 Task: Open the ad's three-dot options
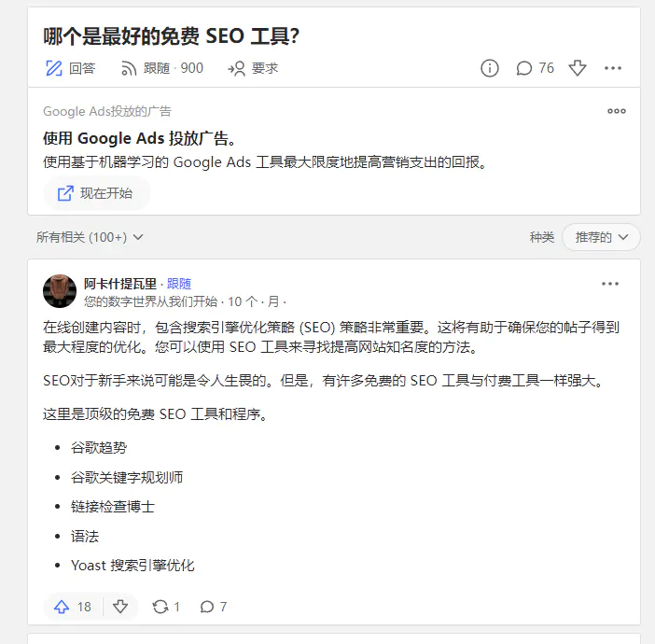(617, 111)
